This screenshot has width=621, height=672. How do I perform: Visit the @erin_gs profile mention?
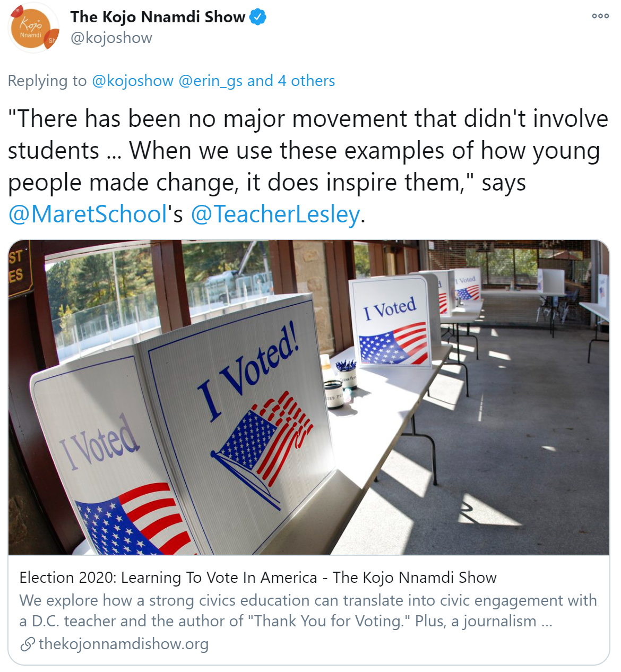(x=210, y=81)
